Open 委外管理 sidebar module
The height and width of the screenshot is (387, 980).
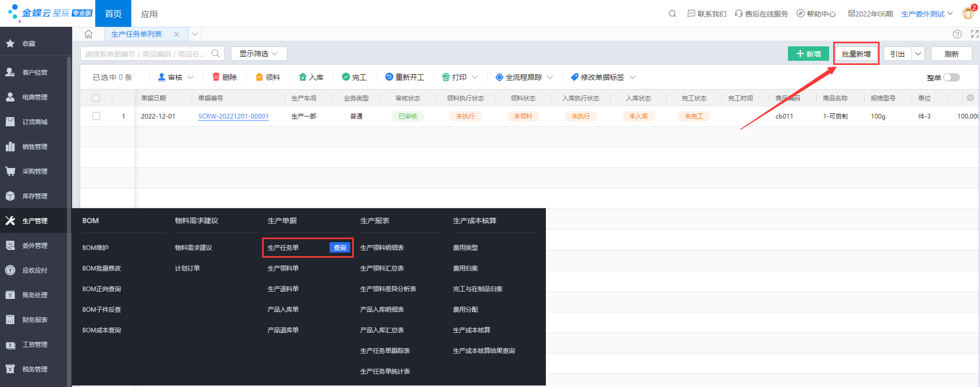35,246
